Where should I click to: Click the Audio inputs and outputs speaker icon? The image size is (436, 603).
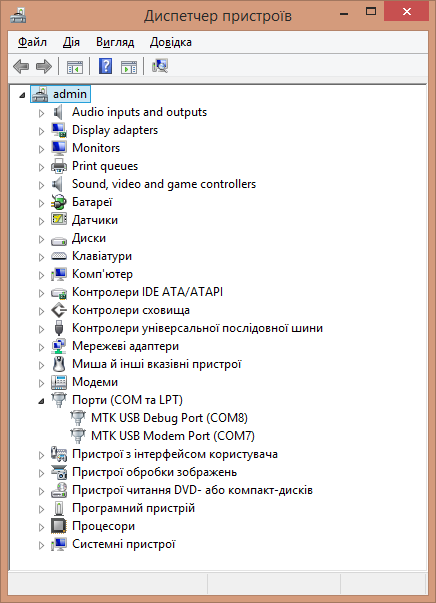[58, 112]
